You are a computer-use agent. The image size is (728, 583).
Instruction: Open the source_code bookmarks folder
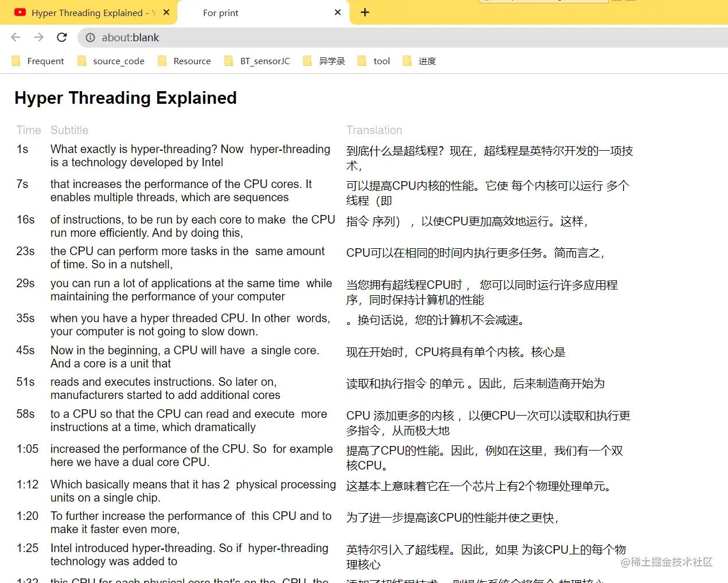pos(111,61)
